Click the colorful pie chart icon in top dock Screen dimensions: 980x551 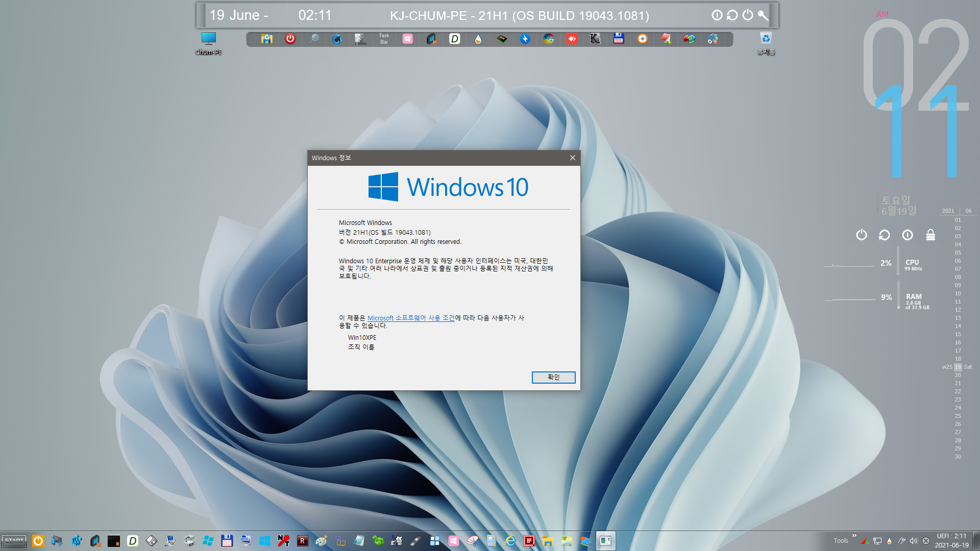pyautogui.click(x=689, y=39)
